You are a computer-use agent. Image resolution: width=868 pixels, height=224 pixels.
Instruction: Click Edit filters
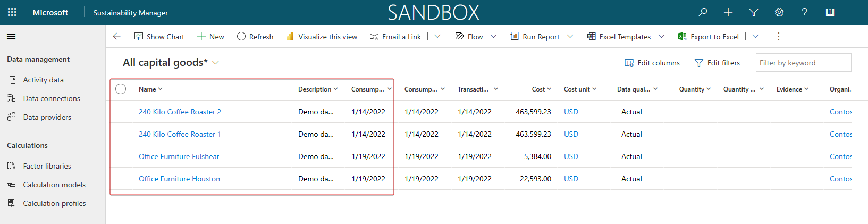pos(717,63)
